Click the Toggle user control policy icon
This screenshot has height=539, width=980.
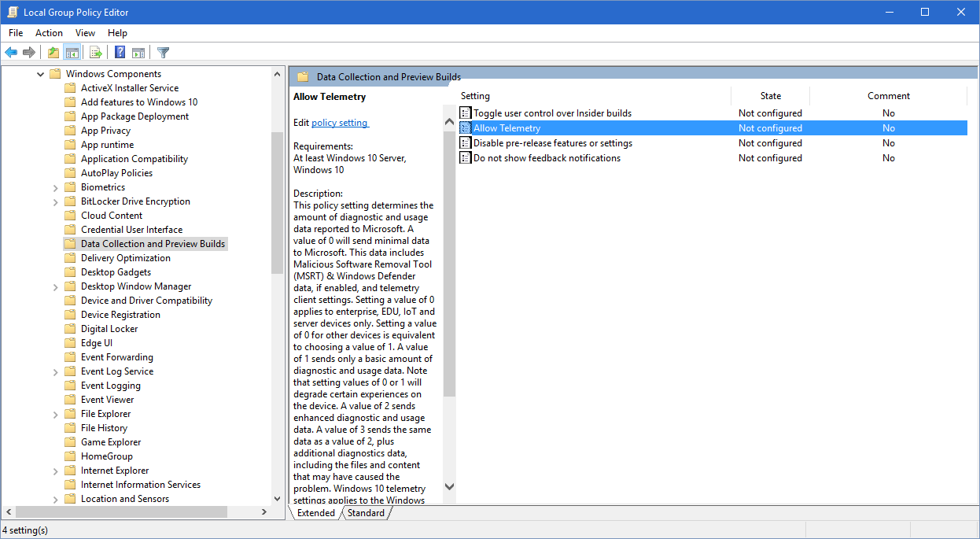click(466, 113)
